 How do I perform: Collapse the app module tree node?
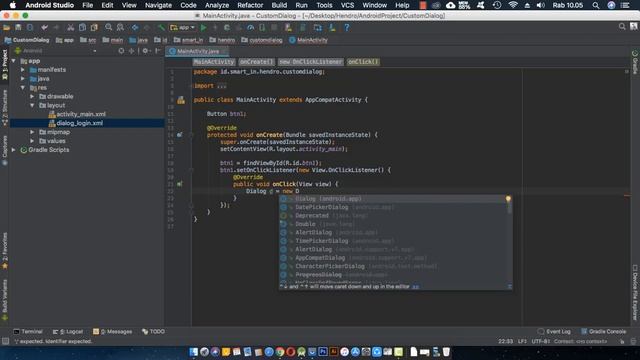point(14,61)
